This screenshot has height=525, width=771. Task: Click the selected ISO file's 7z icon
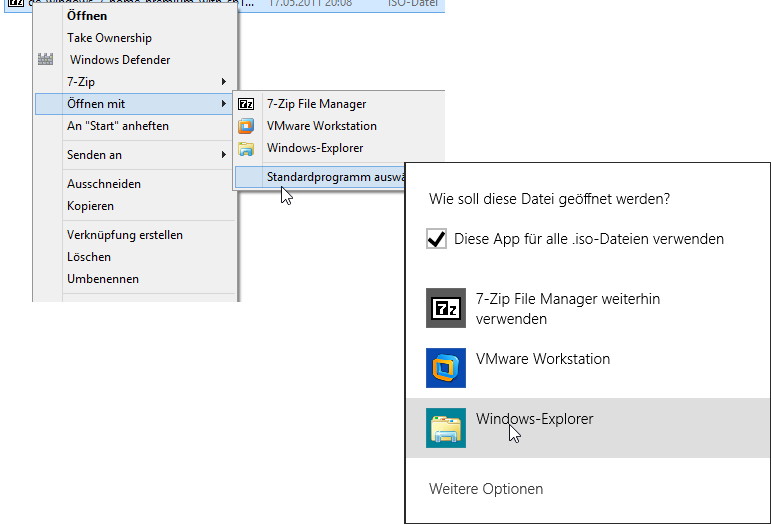(x=16, y=3)
